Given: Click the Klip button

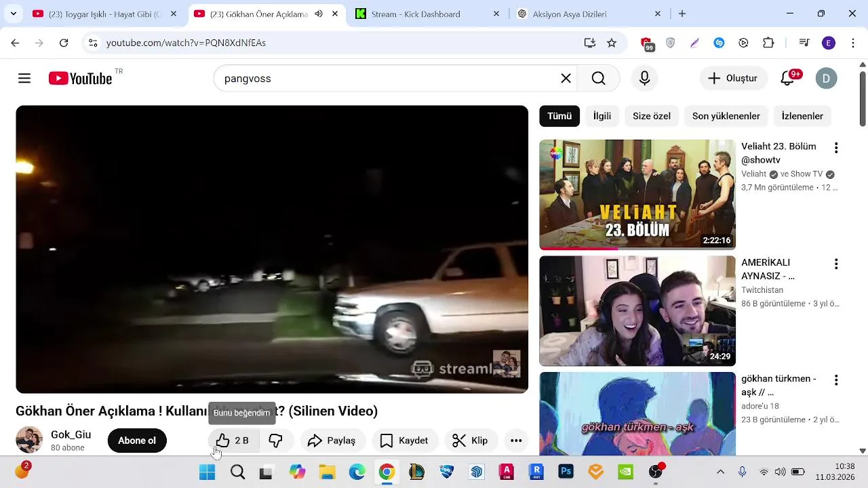Looking at the screenshot, I should (471, 441).
